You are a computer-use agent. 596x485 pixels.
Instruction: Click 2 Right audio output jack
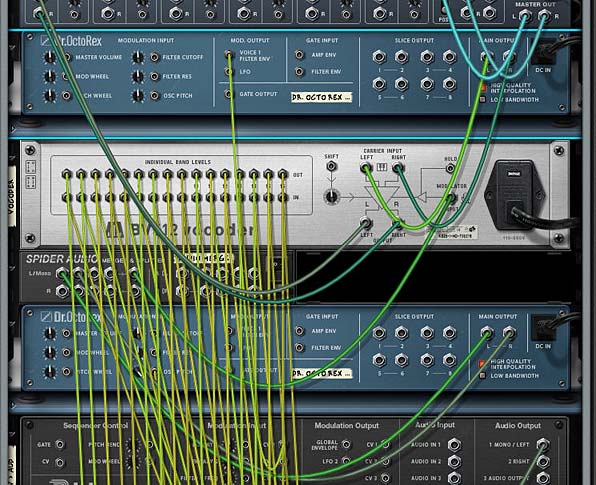(543, 461)
